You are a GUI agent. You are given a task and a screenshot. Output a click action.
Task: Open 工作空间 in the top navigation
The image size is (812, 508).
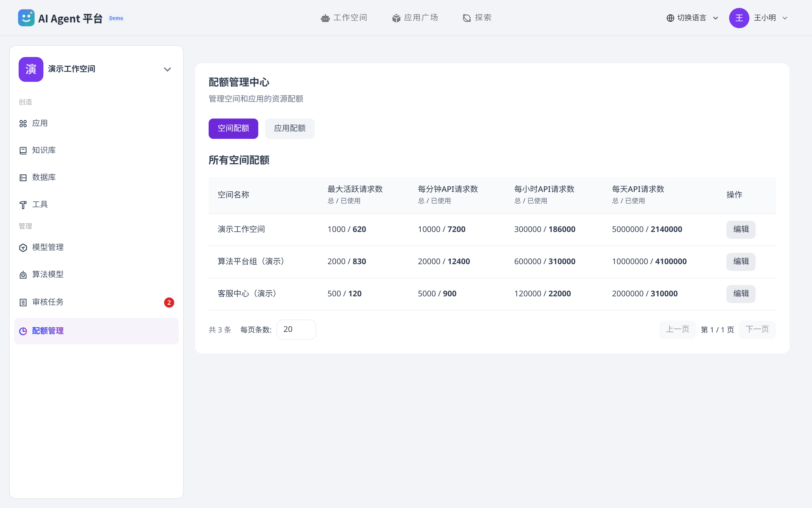point(344,18)
